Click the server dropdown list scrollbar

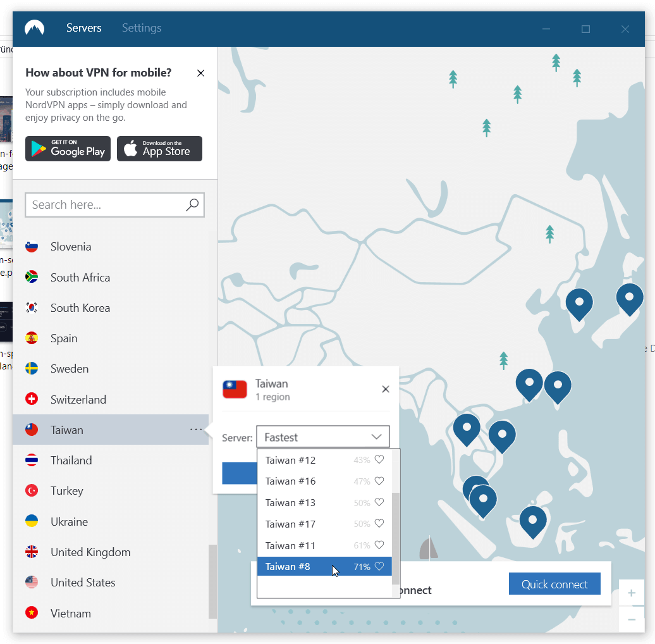click(396, 539)
